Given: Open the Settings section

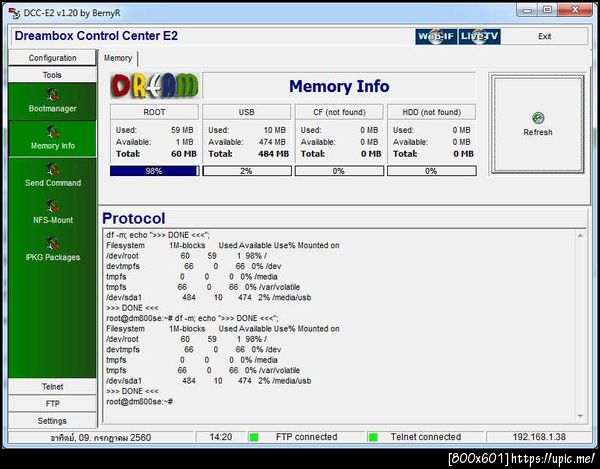Looking at the screenshot, I should pyautogui.click(x=52, y=421).
